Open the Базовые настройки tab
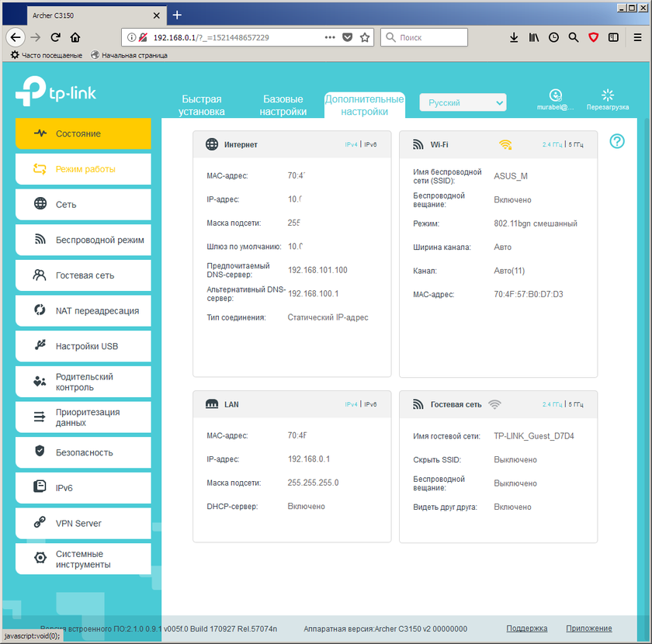The width and height of the screenshot is (652, 644). click(283, 106)
